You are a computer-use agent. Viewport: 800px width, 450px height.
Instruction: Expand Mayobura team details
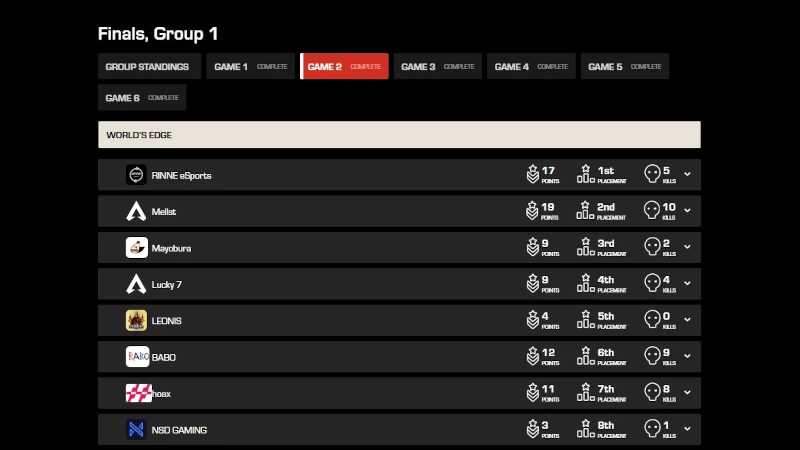687,247
